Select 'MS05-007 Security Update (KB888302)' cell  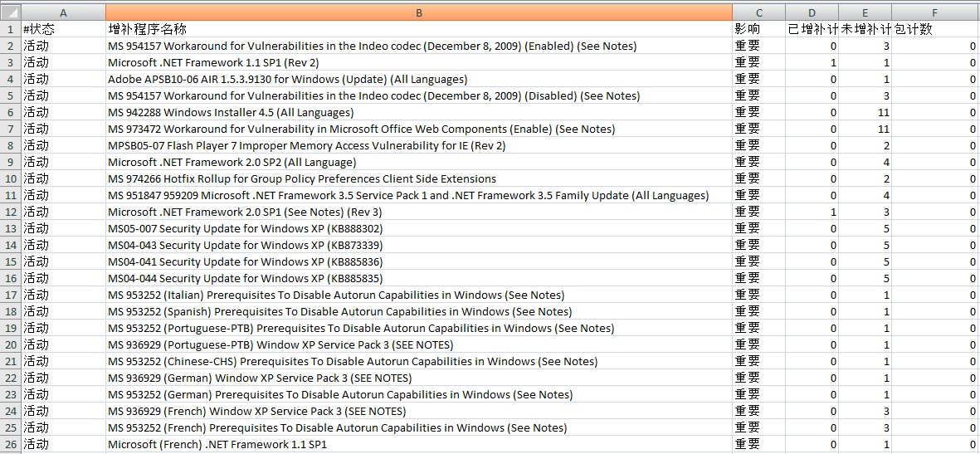pyautogui.click(x=419, y=228)
